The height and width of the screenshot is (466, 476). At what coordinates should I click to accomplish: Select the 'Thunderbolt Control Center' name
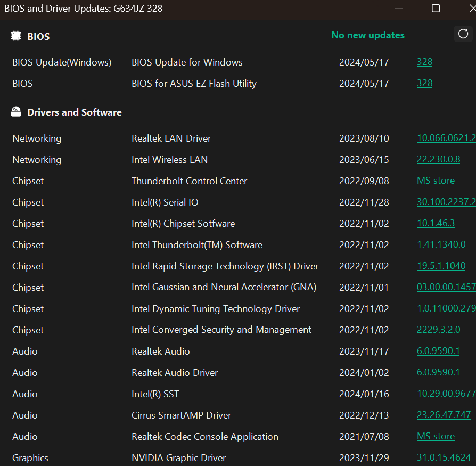(x=189, y=181)
